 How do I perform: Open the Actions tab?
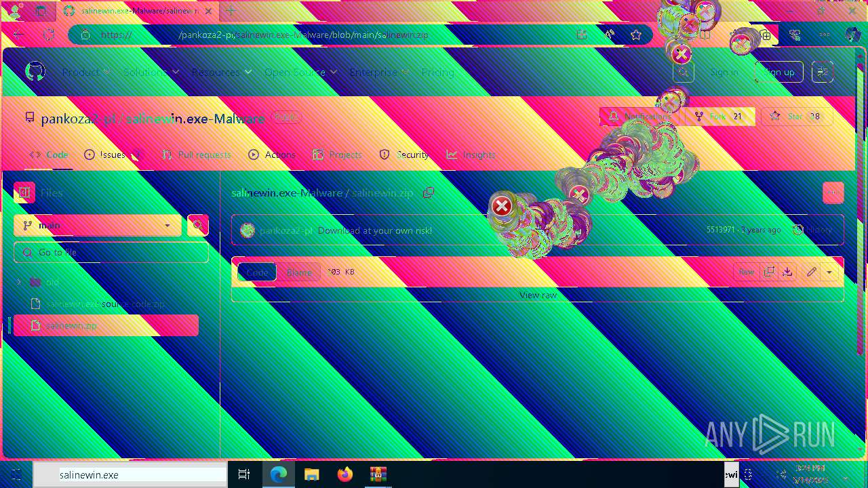[272, 155]
